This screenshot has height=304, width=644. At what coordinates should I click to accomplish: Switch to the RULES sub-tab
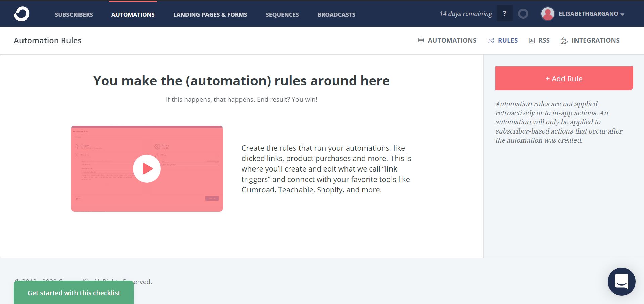503,41
